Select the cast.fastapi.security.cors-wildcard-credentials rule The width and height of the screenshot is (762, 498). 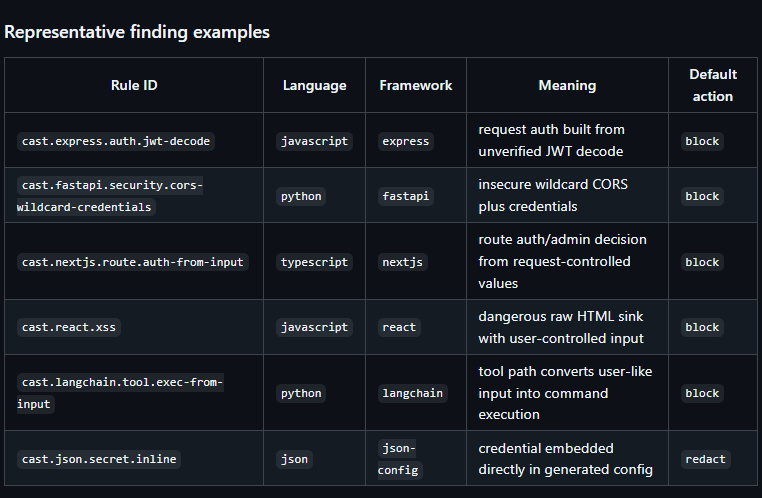[x=110, y=196]
